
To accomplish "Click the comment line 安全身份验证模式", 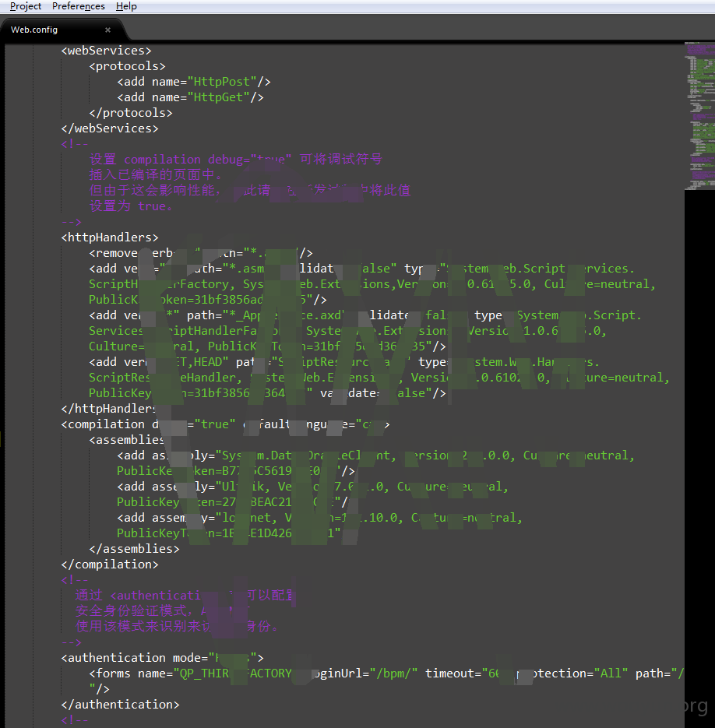I will click(163, 611).
